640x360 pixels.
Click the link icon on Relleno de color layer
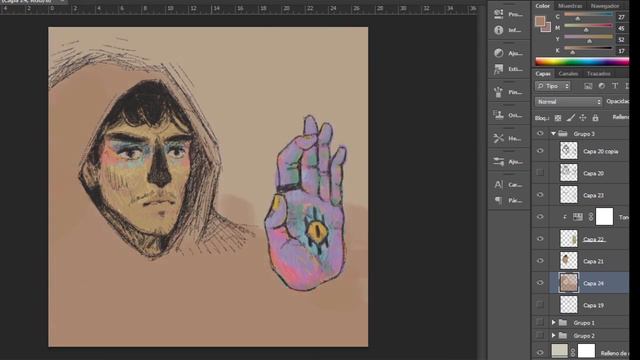[573, 351]
